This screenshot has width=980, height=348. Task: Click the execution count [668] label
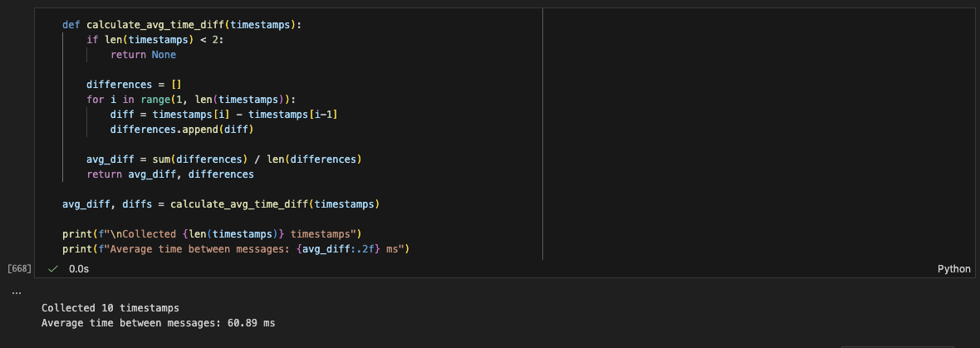click(19, 269)
